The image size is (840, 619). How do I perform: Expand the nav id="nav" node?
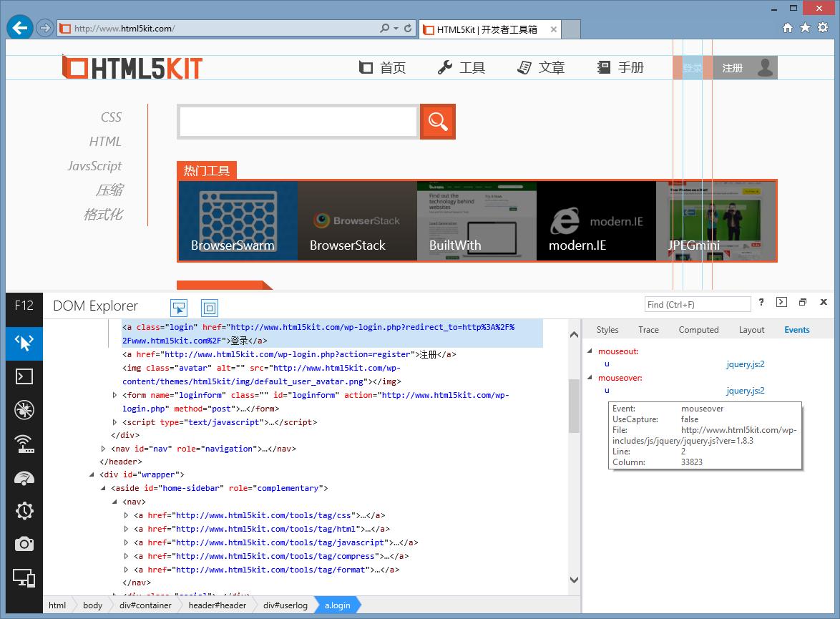(103, 449)
